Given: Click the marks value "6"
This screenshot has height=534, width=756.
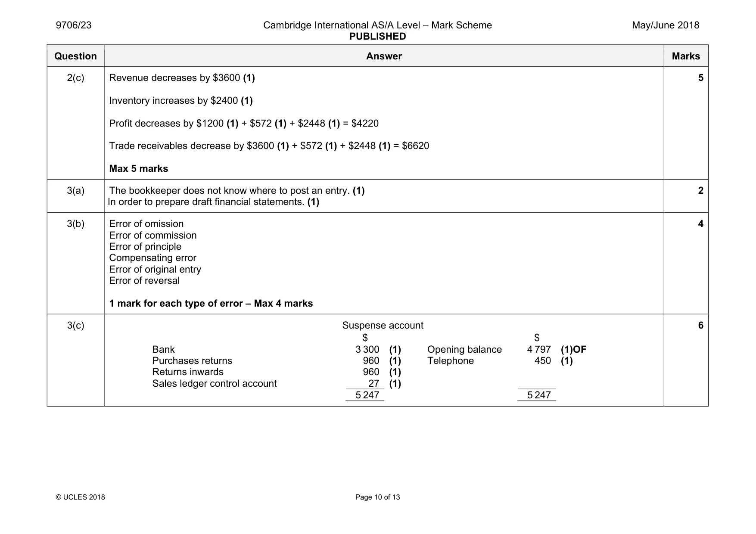Looking at the screenshot, I should 701,326.
